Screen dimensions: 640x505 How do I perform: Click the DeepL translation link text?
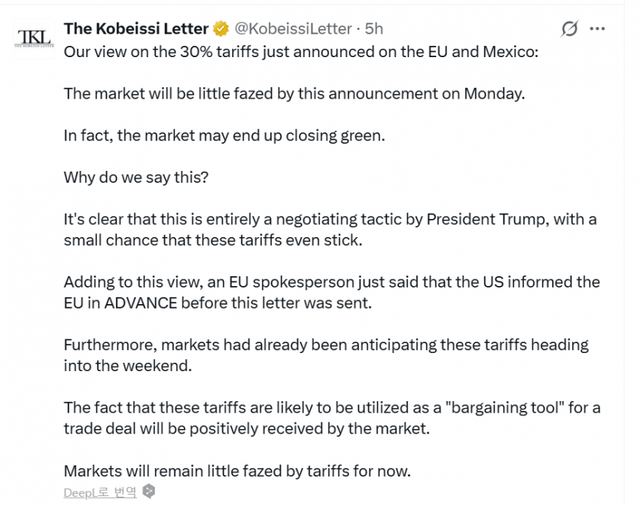point(99,492)
